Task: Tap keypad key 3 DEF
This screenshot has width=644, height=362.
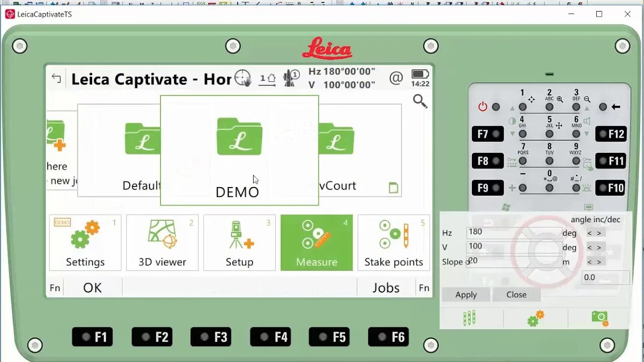Action: point(576,107)
